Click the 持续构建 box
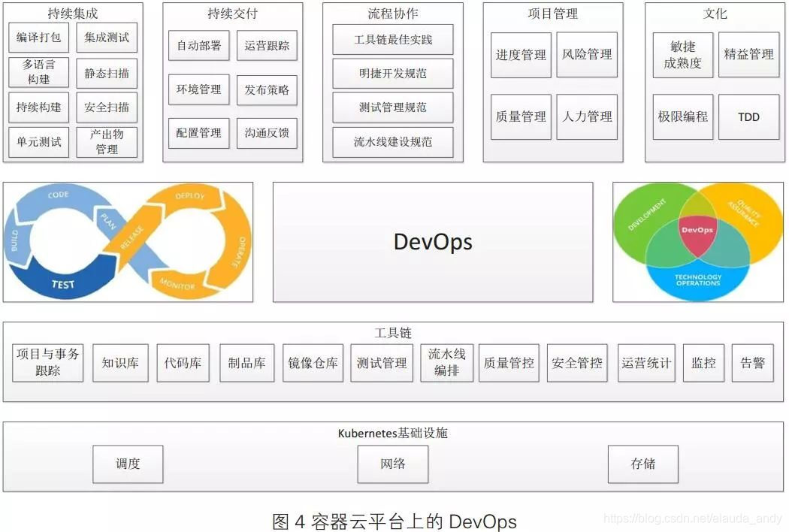The width and height of the screenshot is (789, 532). pos(39,107)
